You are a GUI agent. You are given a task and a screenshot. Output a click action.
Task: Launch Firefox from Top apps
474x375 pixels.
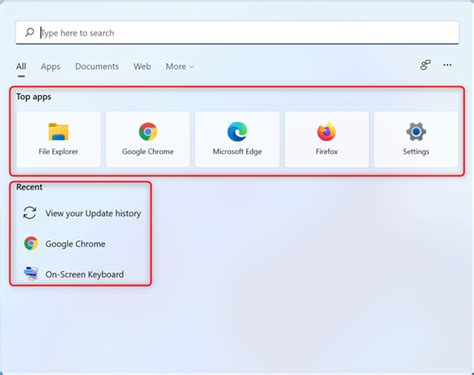point(327,139)
